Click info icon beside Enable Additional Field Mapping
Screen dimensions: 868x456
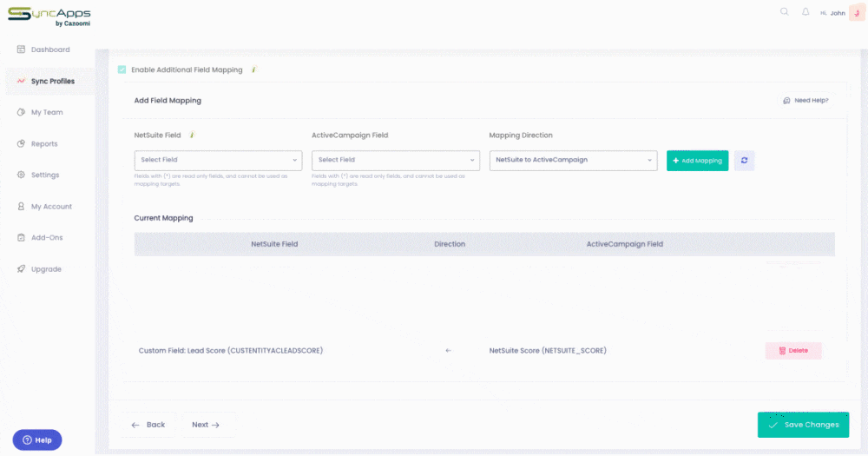(x=253, y=69)
